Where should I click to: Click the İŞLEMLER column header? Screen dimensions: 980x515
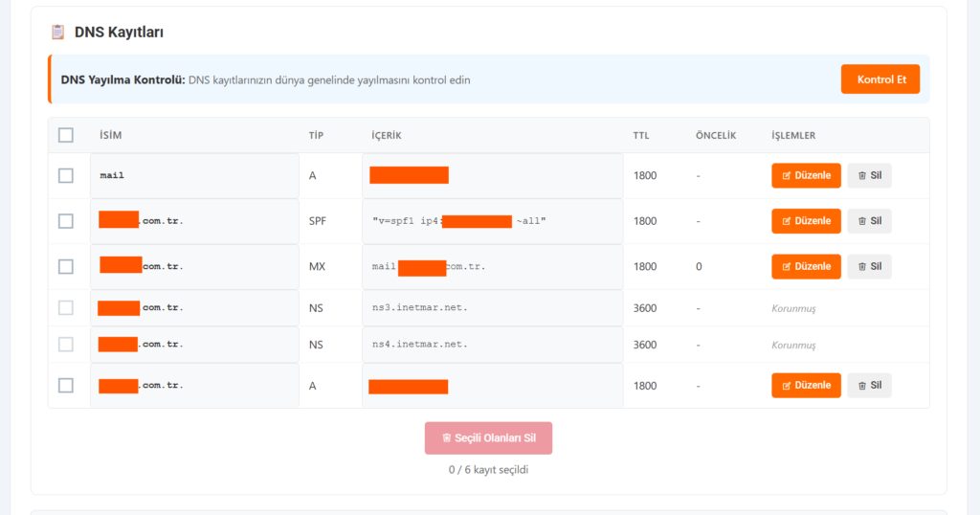[x=793, y=135]
